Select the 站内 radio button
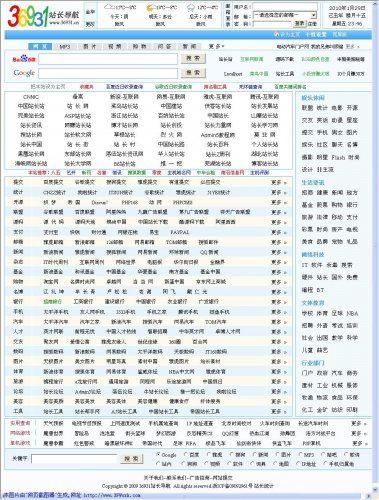 pyautogui.click(x=158, y=463)
